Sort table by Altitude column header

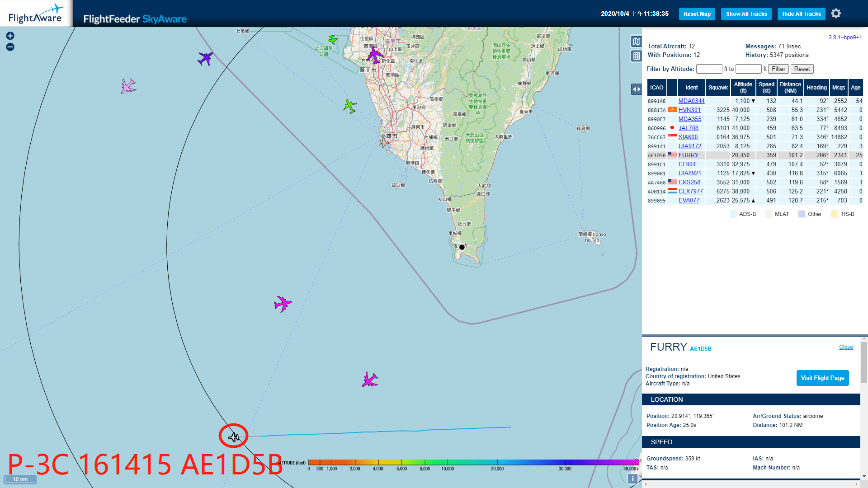click(743, 88)
